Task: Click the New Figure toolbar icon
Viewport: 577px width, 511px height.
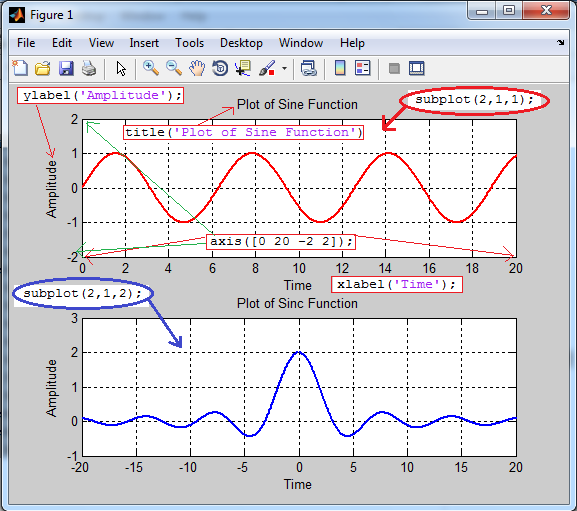Action: (x=20, y=68)
